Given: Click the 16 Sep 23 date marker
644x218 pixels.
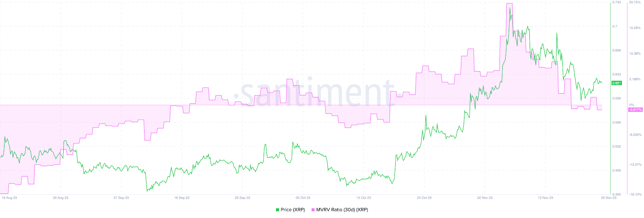Looking at the screenshot, I should click(x=182, y=198).
